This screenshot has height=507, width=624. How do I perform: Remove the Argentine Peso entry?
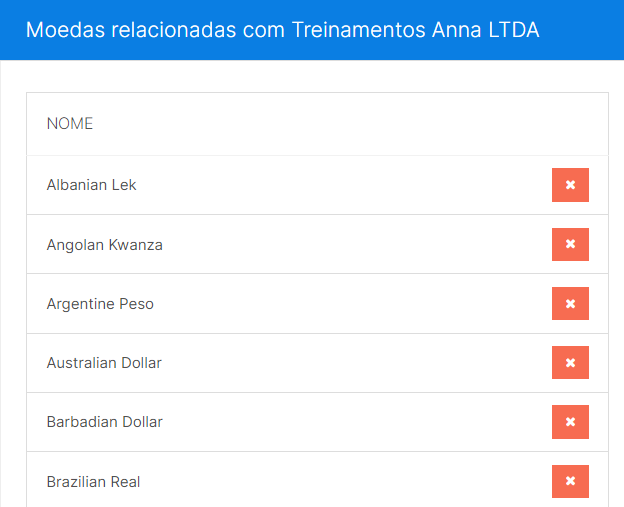570,303
